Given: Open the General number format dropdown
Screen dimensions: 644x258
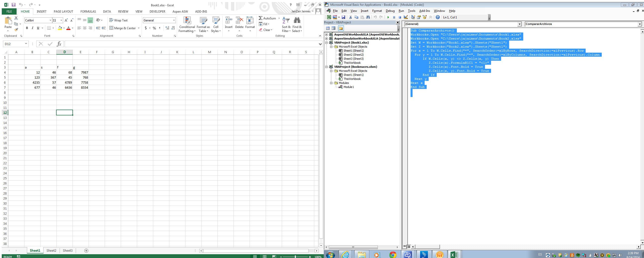Looking at the screenshot, I should pos(174,20).
